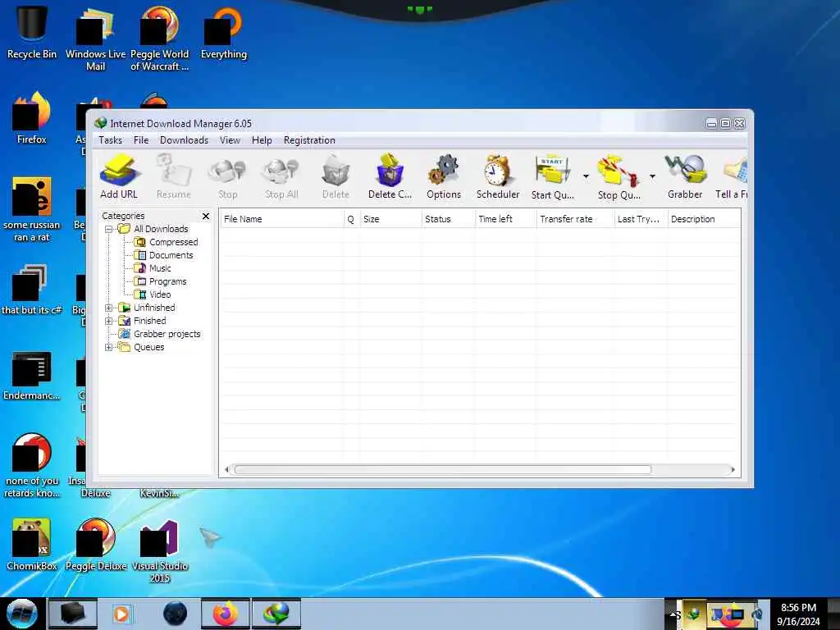Viewport: 840px width, 630px height.
Task: Click the Stop All toolbar icon
Action: point(281,177)
